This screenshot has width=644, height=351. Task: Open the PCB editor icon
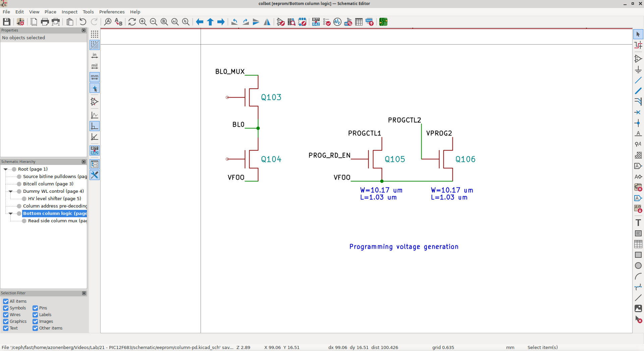click(x=383, y=22)
